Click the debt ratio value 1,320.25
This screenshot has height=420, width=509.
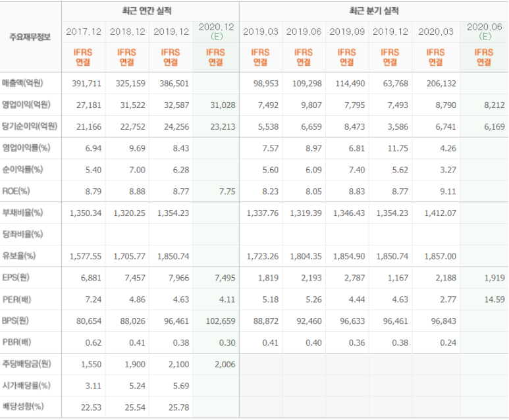[x=130, y=213]
